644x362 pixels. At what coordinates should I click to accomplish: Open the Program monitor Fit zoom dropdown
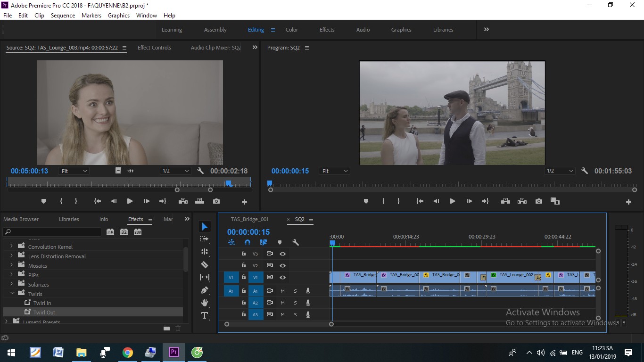tap(335, 171)
